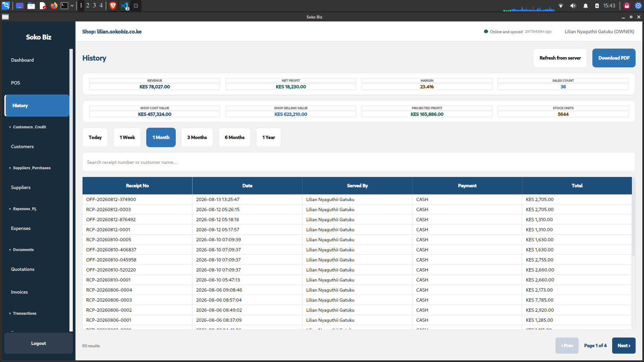The width and height of the screenshot is (644, 362).
Task: Click the red lock screen icon
Action: point(627,6)
